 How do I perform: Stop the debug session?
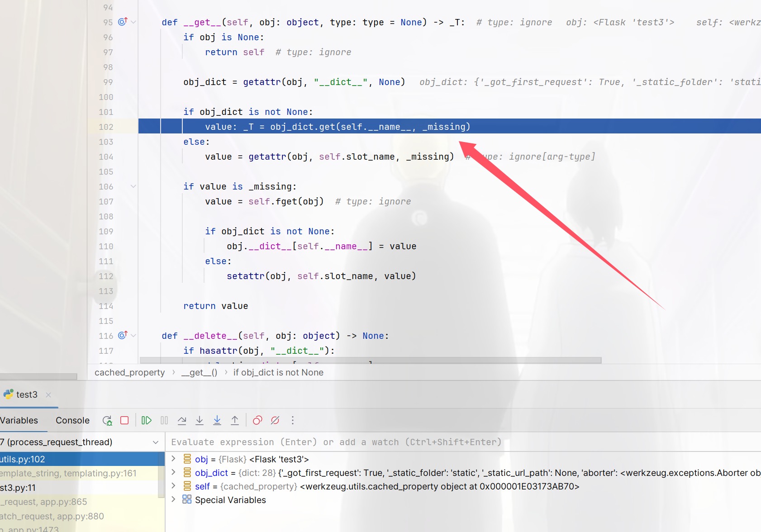click(124, 421)
